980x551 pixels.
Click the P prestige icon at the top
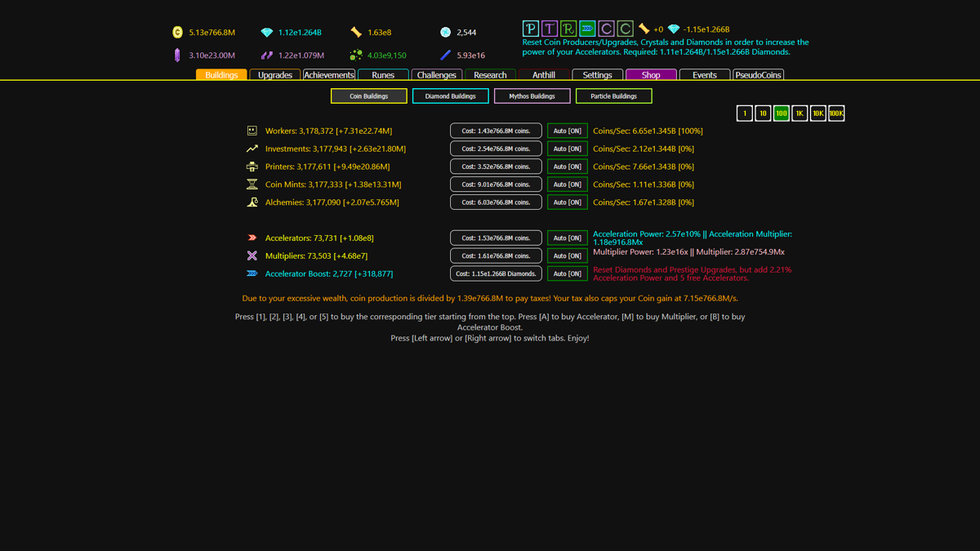tap(530, 28)
